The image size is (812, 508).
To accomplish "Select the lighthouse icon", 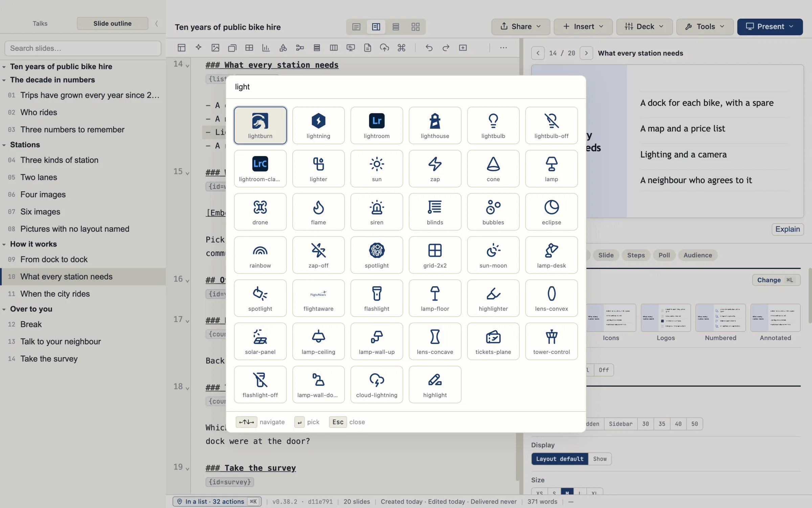I will pos(435,125).
